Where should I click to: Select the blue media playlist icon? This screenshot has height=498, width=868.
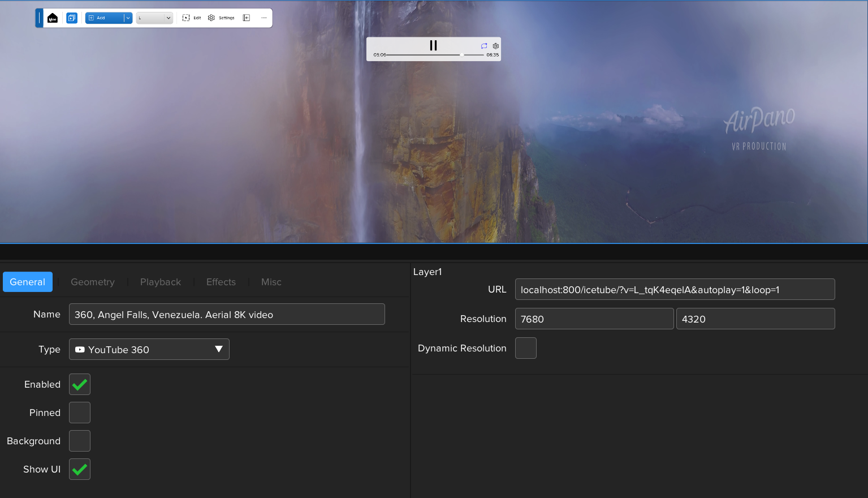[x=72, y=18]
